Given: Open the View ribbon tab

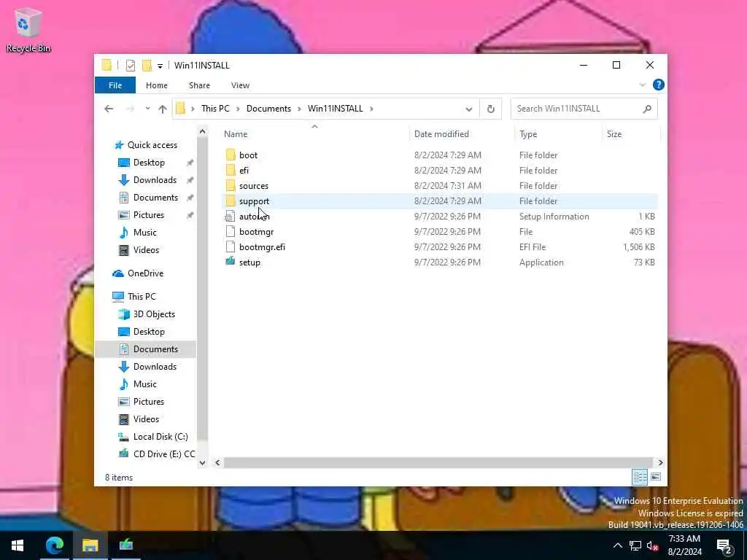Looking at the screenshot, I should (x=240, y=85).
